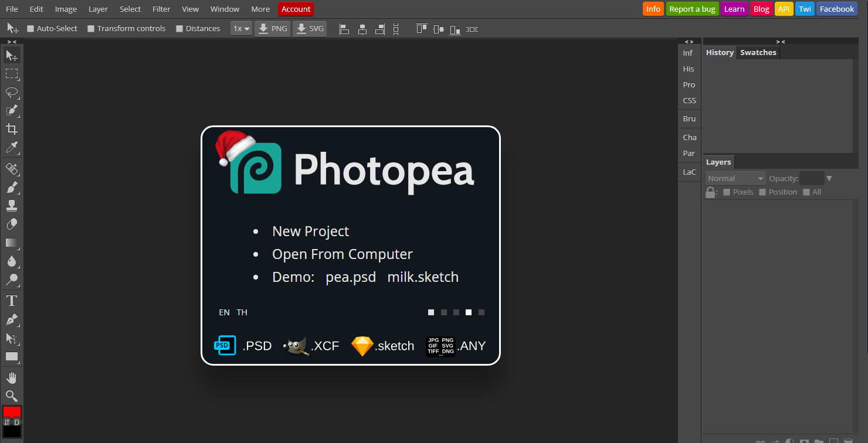
Task: Select the Rectangle Select marquee tool
Action: coord(12,74)
